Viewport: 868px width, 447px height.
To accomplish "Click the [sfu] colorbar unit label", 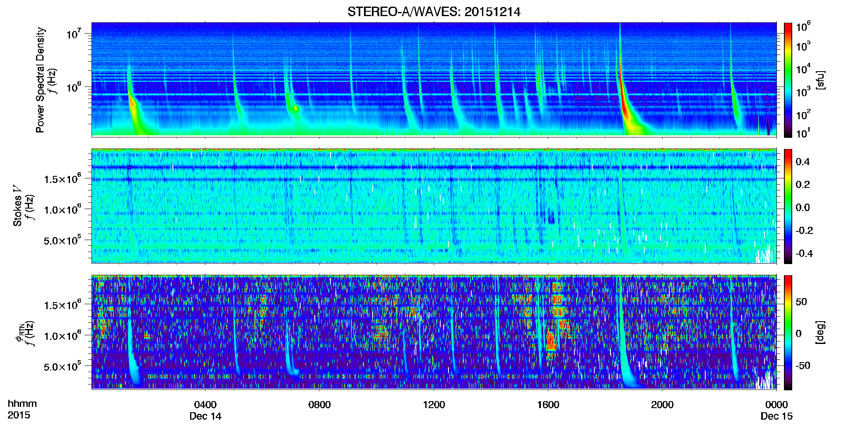I will (x=820, y=80).
